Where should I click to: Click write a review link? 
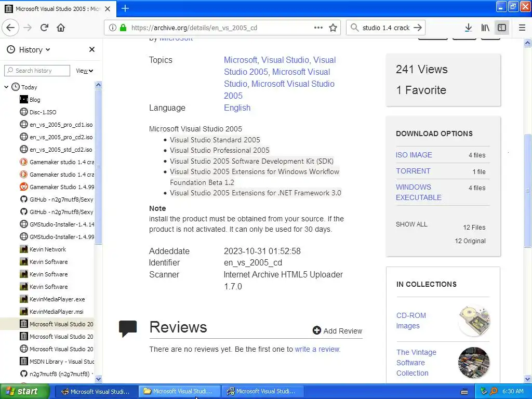[x=317, y=349]
